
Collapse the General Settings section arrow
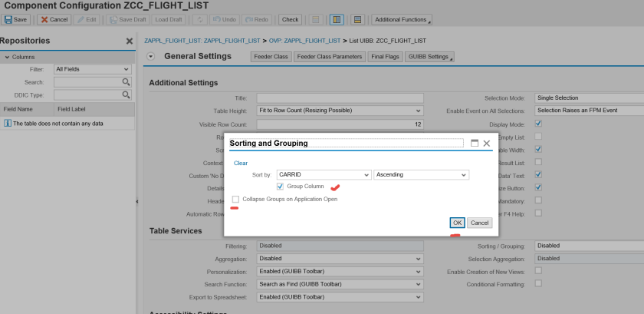[x=151, y=56]
